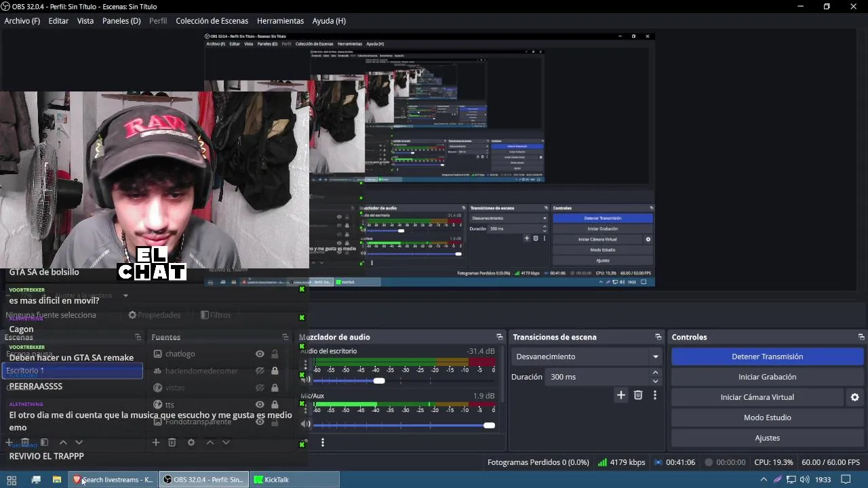
Task: Pop out the Mezclador de audio dock
Action: pos(500,337)
